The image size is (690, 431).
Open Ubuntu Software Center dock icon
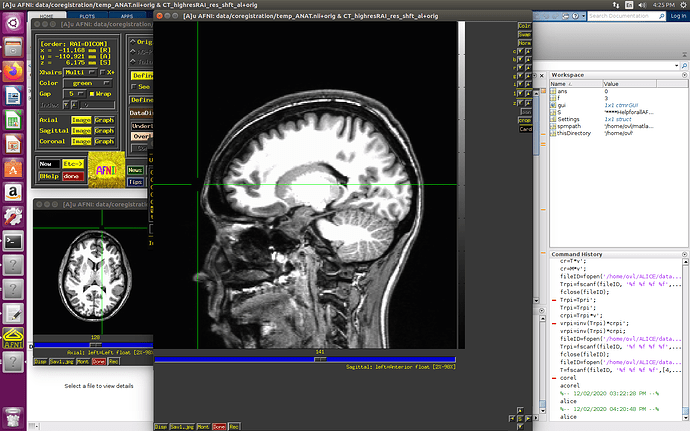(x=13, y=168)
